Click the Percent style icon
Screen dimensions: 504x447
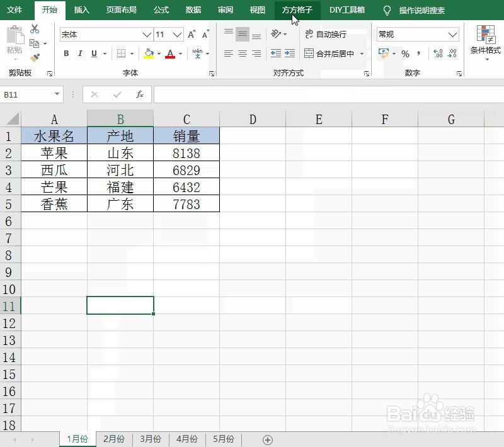406,55
